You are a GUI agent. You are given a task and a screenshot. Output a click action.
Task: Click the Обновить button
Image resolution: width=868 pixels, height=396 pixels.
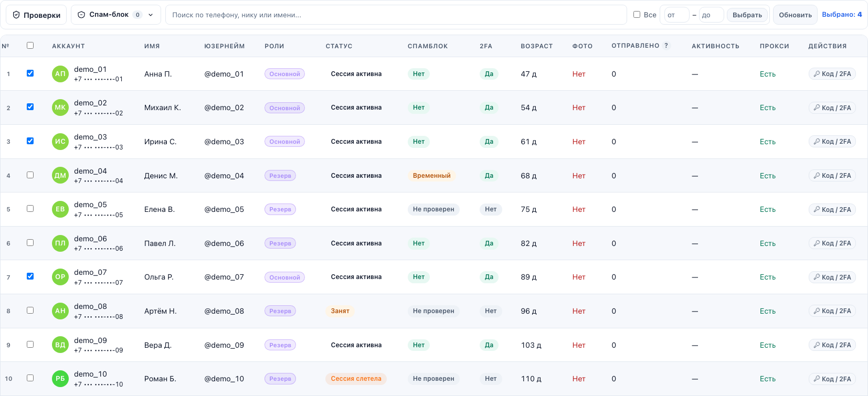795,15
